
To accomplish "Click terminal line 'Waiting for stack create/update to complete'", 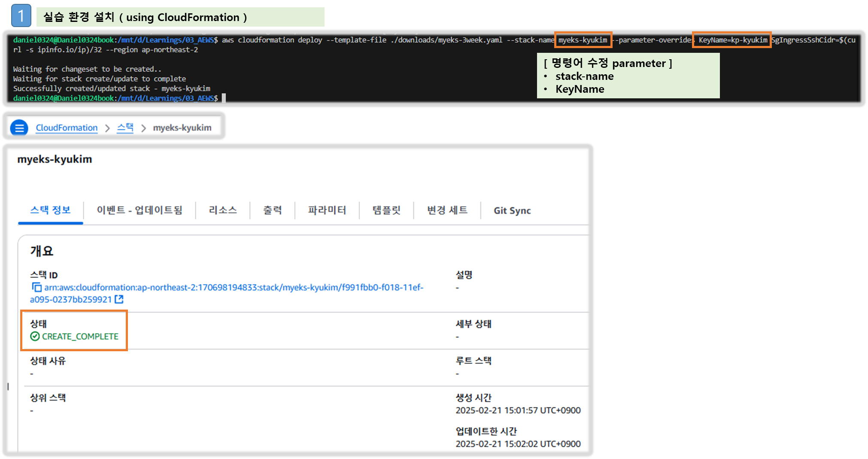I will (100, 79).
